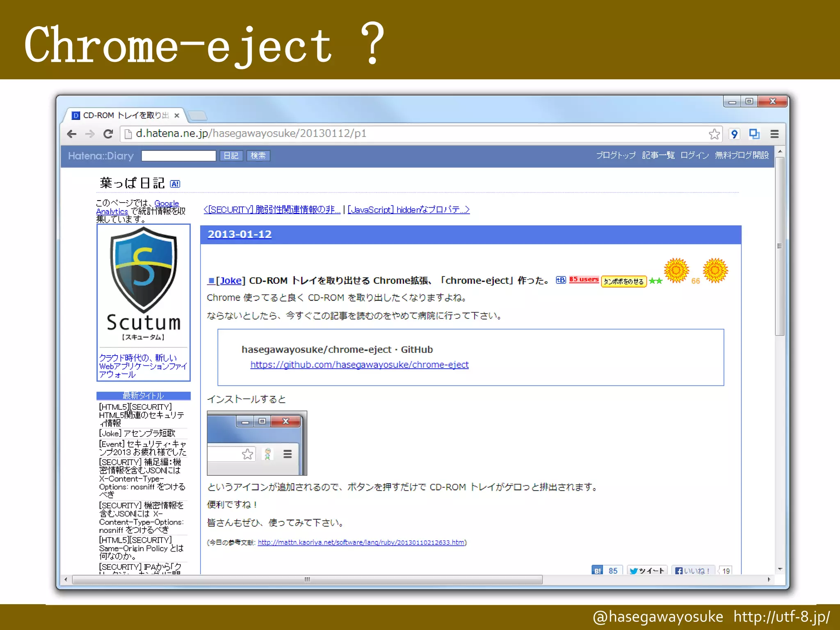Open 記事一覧 link
This screenshot has height=630, width=840.
[658, 155]
